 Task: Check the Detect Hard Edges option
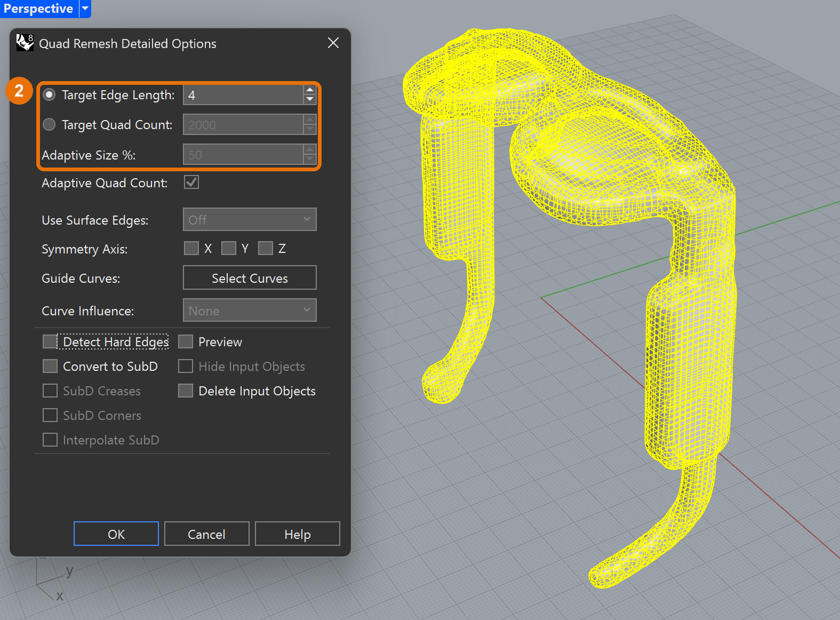(x=50, y=341)
